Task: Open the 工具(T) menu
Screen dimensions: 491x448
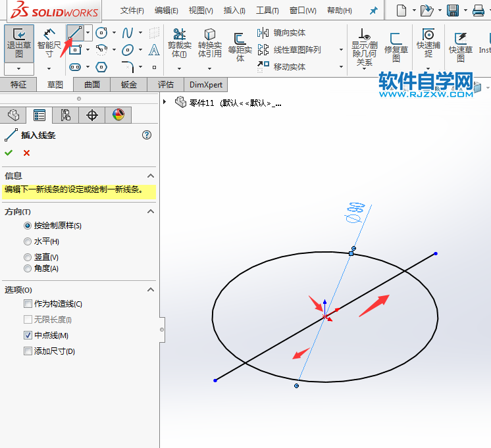Action: pyautogui.click(x=267, y=11)
